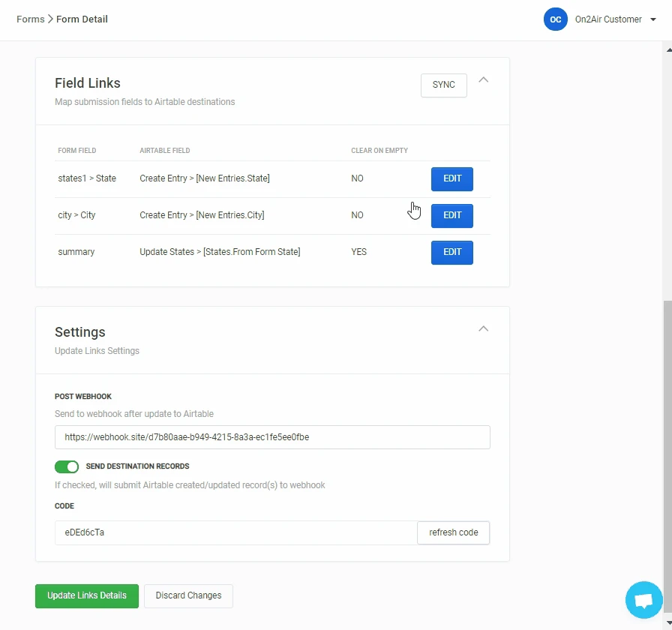Collapse the Field Links panel chevron
The width and height of the screenshot is (672, 630).
[x=484, y=79]
